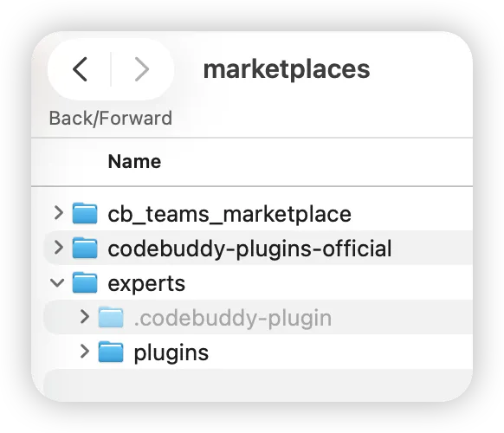Viewport: 504px width, 433px height.
Task: Go back with the left arrow button
Action: coord(80,69)
